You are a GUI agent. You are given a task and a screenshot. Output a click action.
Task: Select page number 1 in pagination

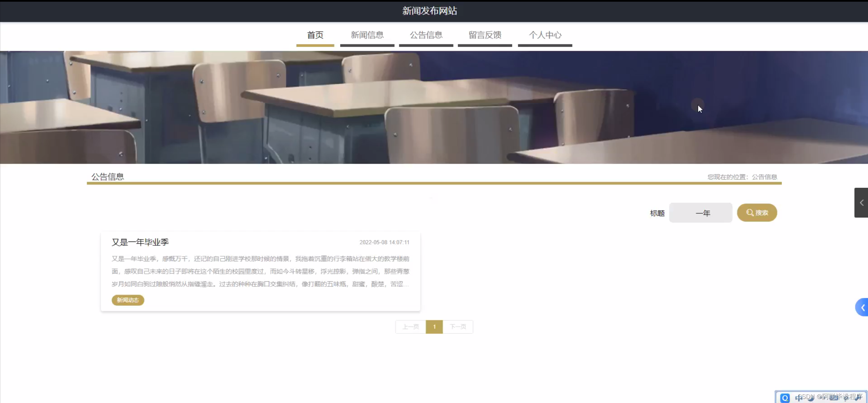click(x=434, y=327)
